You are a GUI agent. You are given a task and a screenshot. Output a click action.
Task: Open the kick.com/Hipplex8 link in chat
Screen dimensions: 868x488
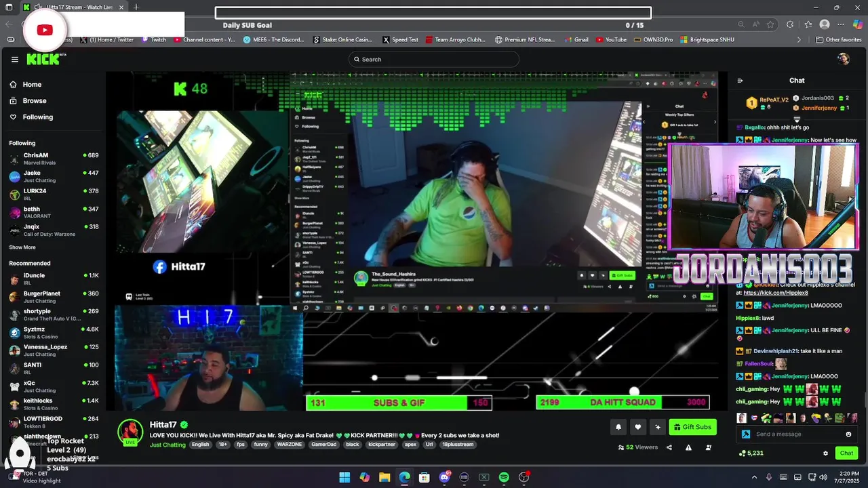(776, 293)
